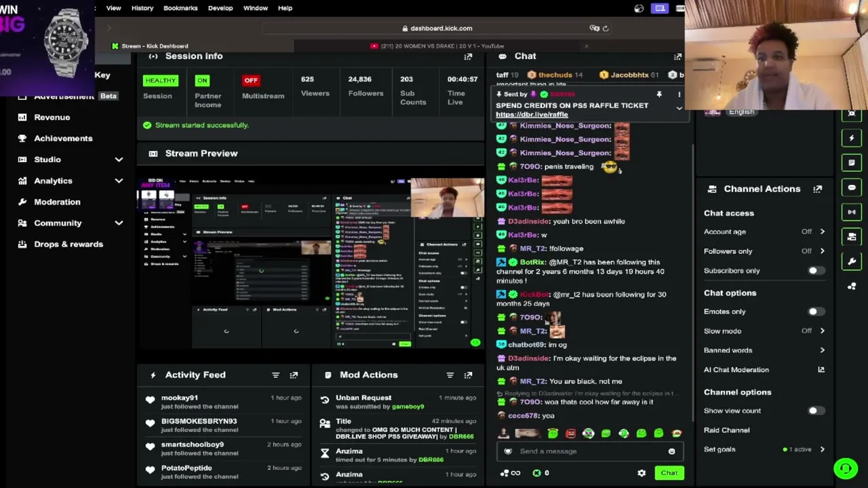Screen dimensions: 868x488
Task: Pop out the Mod Actions panel
Action: (x=468, y=375)
